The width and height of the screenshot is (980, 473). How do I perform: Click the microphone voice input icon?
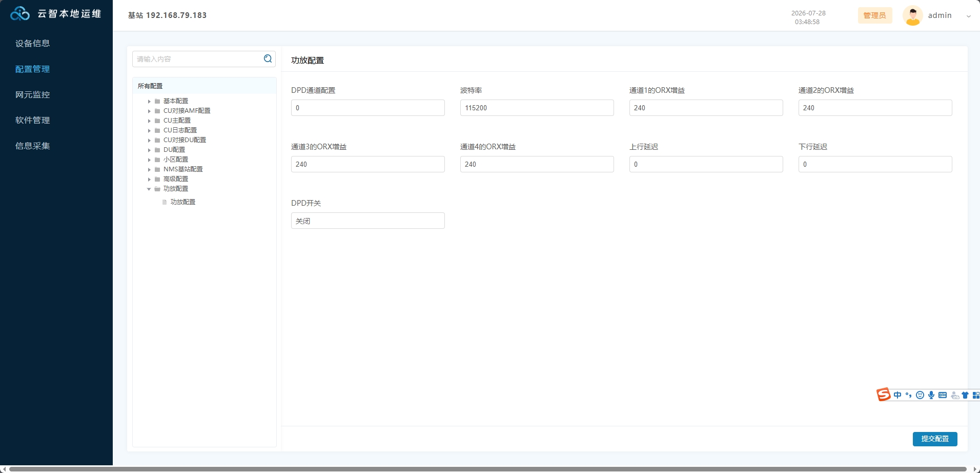click(931, 395)
